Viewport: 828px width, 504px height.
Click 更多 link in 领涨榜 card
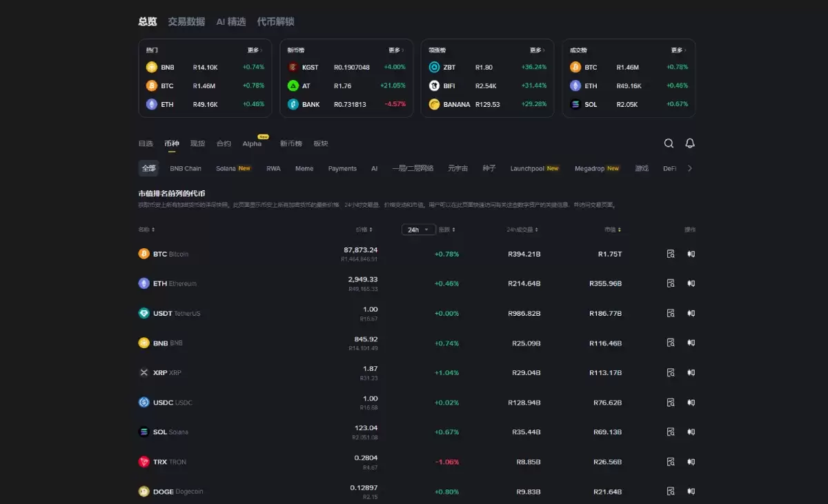[x=537, y=50]
